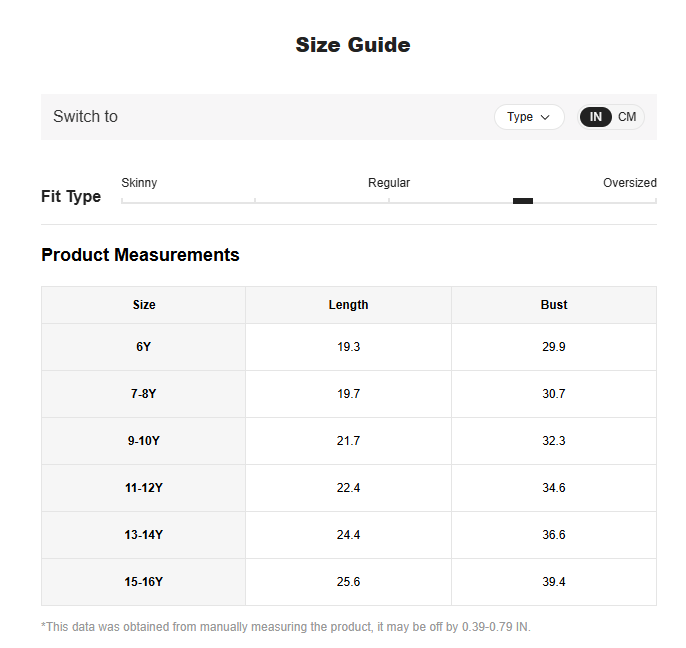686x648 pixels.
Task: Click the Regular fit label
Action: pos(389,182)
